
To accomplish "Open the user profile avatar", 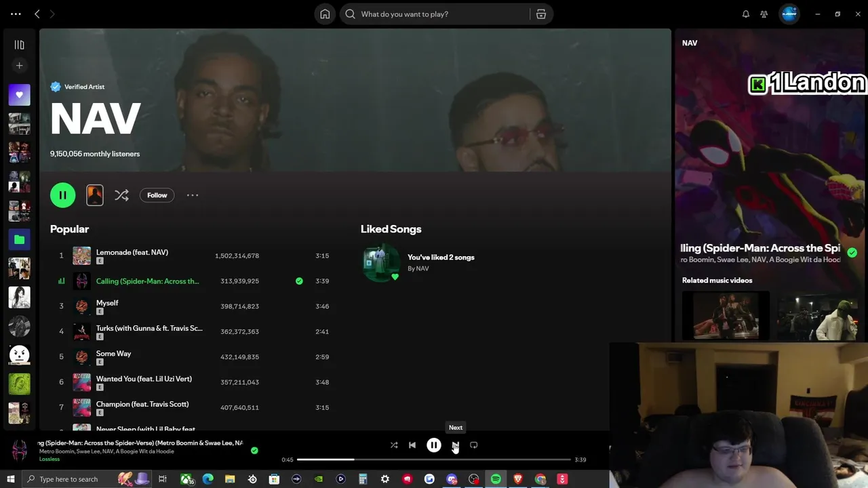I will point(789,14).
